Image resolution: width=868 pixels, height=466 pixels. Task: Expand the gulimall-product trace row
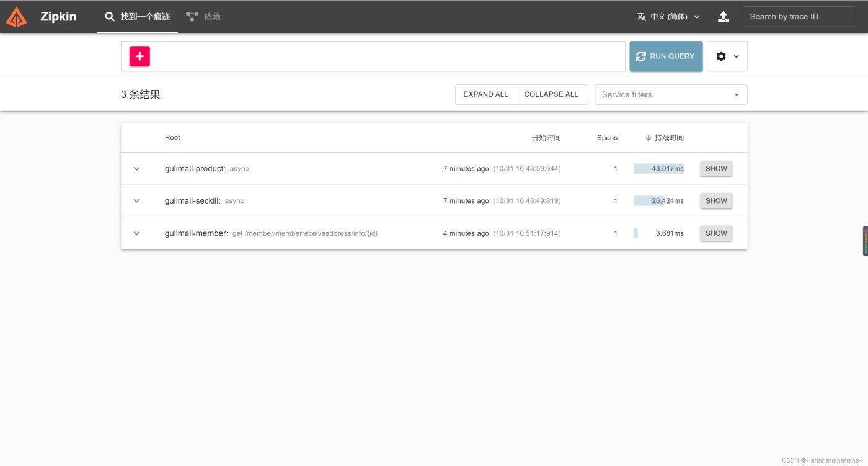137,169
